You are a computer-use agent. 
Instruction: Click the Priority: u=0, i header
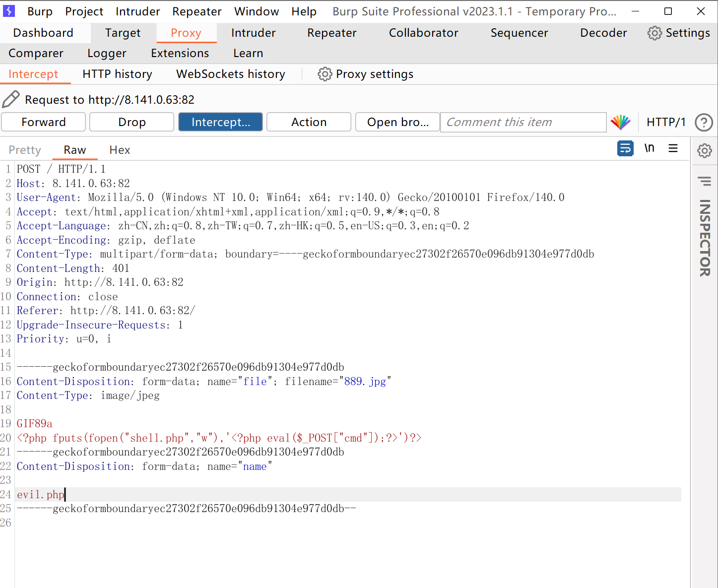(64, 339)
